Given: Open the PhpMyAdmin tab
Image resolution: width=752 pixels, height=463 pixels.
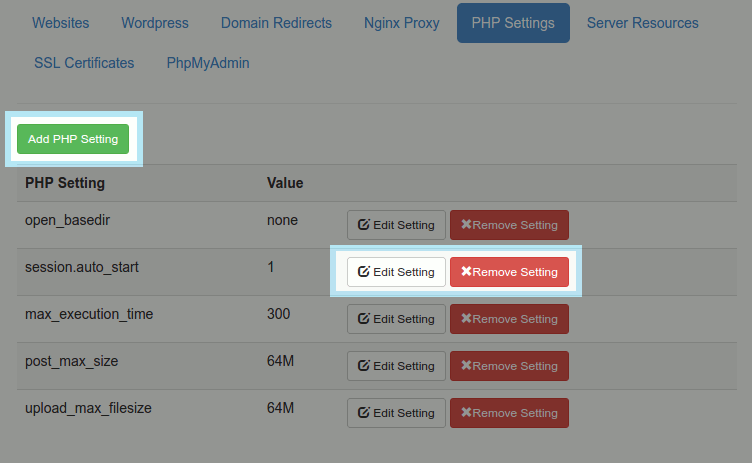Looking at the screenshot, I should (x=208, y=63).
